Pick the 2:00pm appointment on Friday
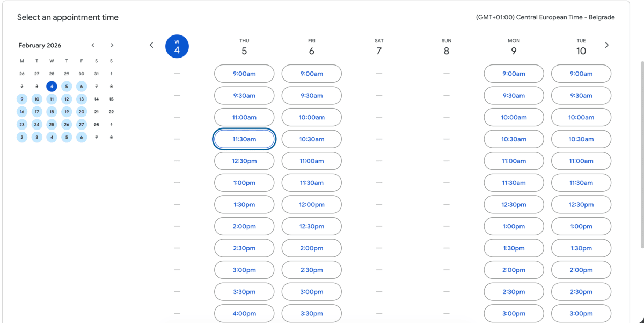Viewport: 644px width, 323px height. 311,248
